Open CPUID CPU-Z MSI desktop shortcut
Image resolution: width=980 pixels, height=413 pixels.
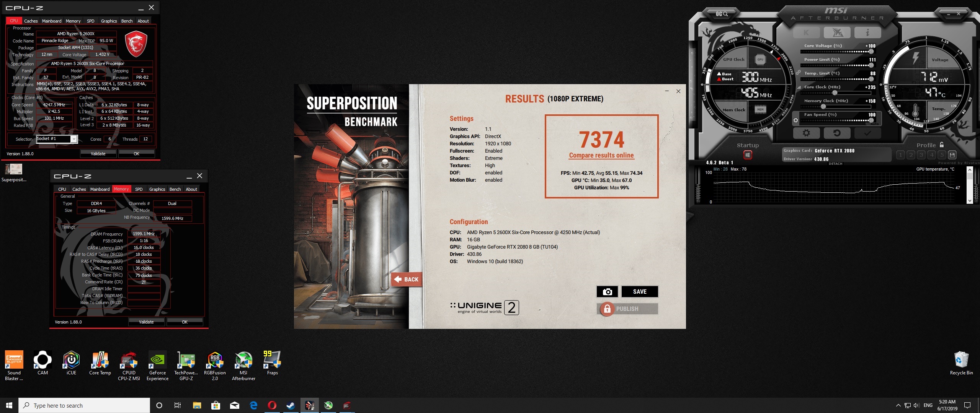(x=129, y=366)
